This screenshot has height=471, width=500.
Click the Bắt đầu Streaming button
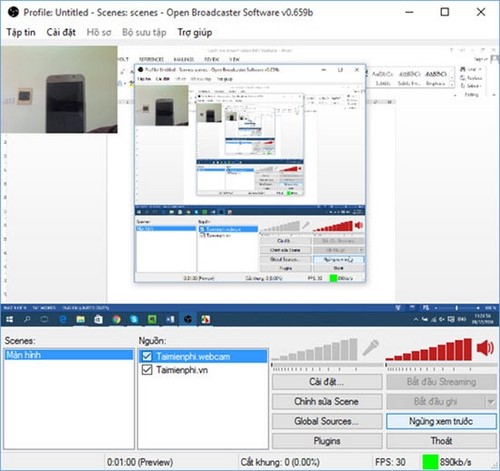pos(441,382)
